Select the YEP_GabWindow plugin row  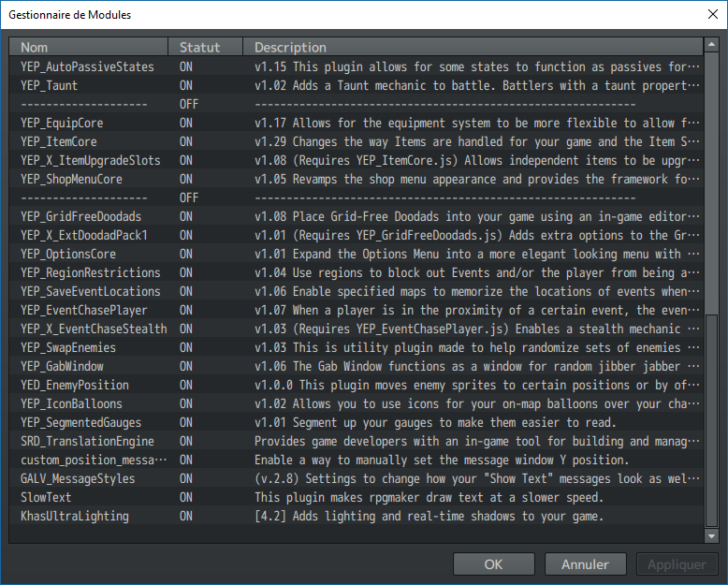(357, 366)
